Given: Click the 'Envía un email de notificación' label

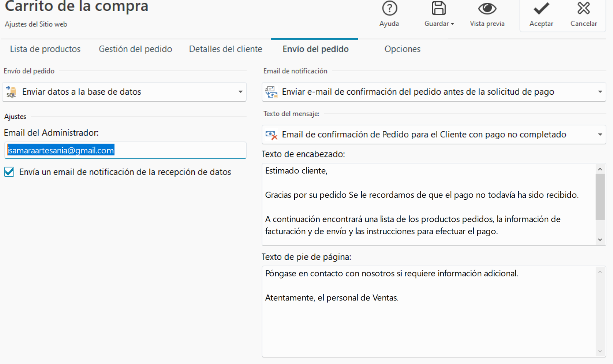Looking at the screenshot, I should click(125, 172).
